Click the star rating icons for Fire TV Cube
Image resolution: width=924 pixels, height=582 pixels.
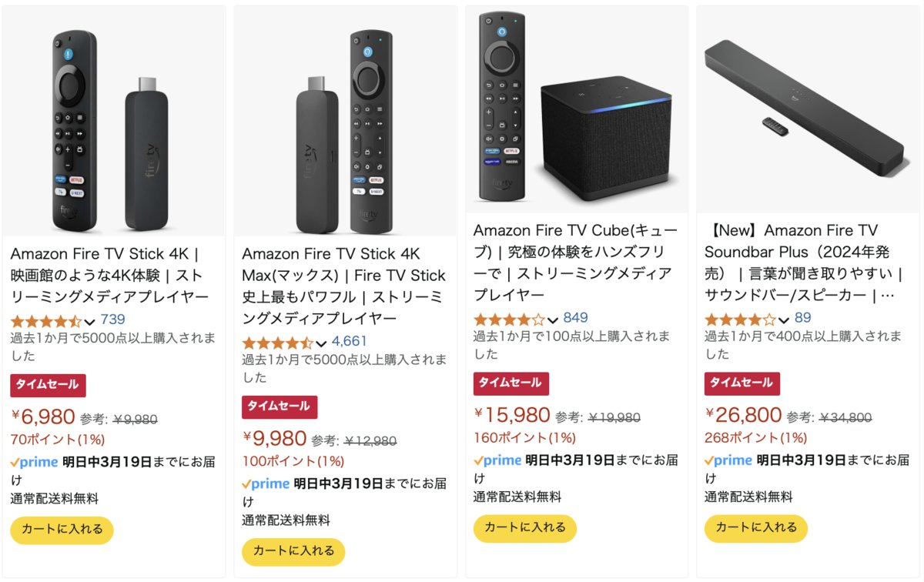click(x=508, y=319)
